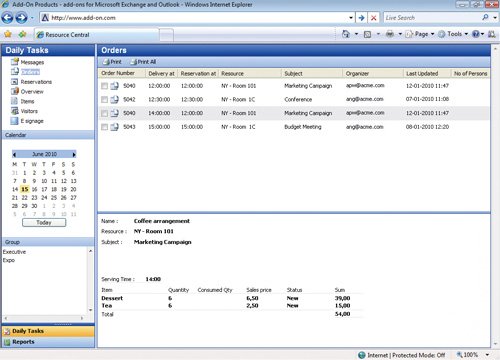500x360 pixels.
Task: Open Messages in Daily Tasks
Action: tap(32, 62)
